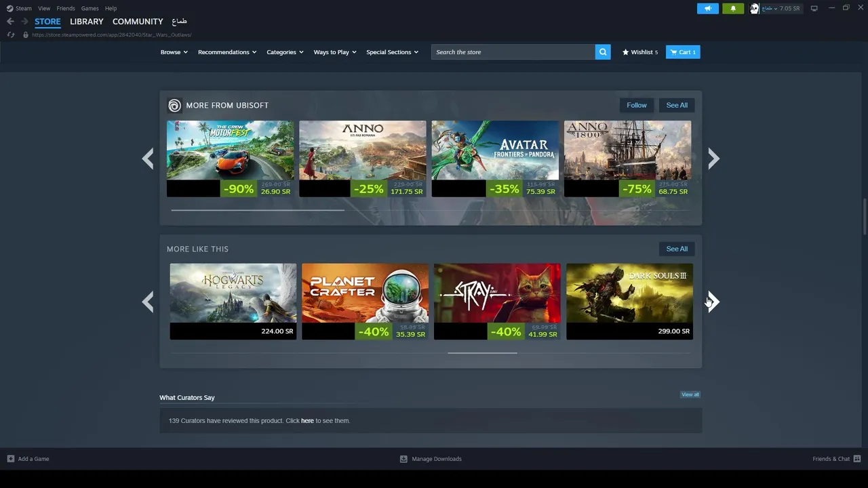Click the 'here' curators link
Screen dimensions: 868x488
click(x=307, y=421)
